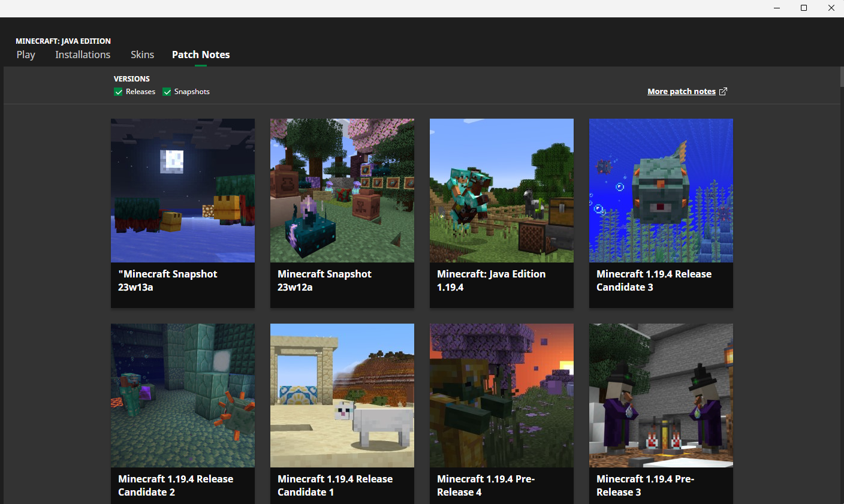This screenshot has width=844, height=504.
Task: Open the More patch notes link
Action: (x=682, y=92)
